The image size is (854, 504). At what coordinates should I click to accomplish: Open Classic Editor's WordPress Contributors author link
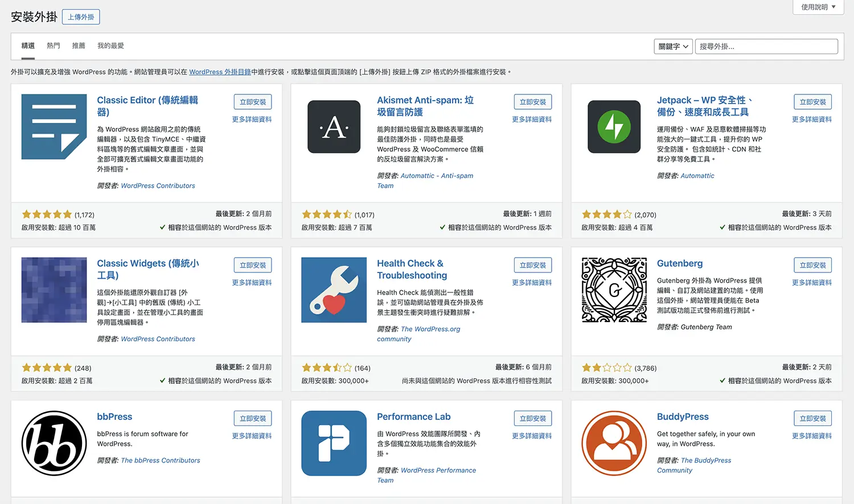(x=158, y=185)
